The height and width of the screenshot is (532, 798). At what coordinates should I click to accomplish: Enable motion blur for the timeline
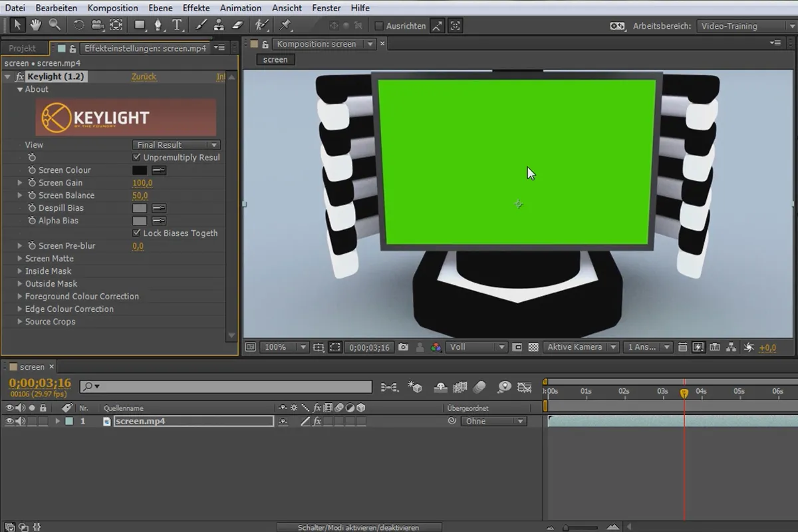click(x=479, y=387)
